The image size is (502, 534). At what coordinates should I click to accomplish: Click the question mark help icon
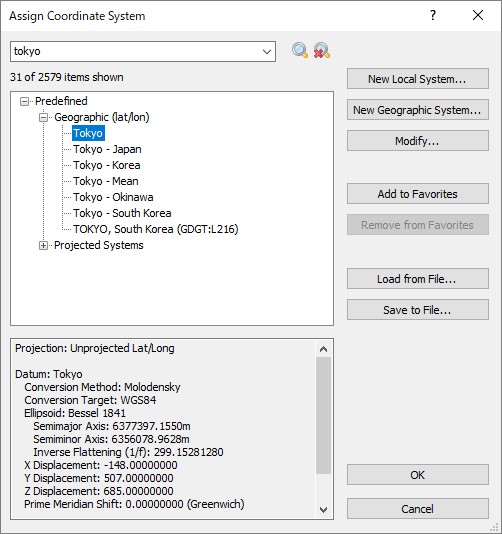click(x=433, y=15)
